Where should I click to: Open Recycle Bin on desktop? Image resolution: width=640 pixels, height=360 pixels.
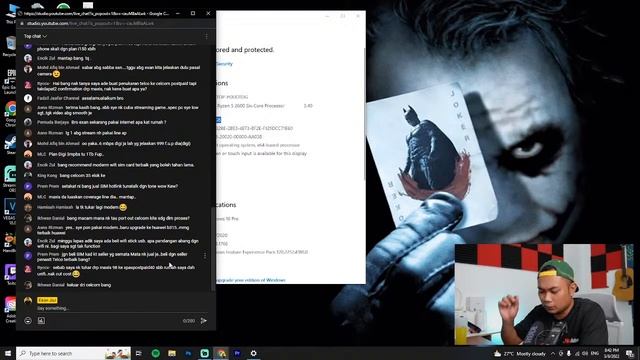coord(10,46)
